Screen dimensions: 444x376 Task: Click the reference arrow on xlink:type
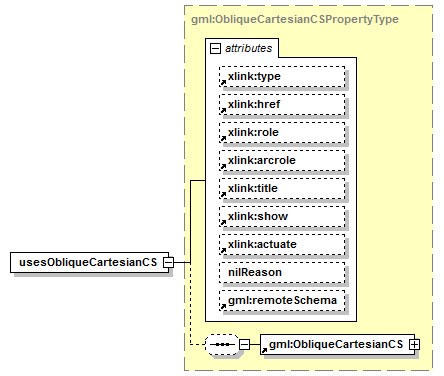(223, 82)
